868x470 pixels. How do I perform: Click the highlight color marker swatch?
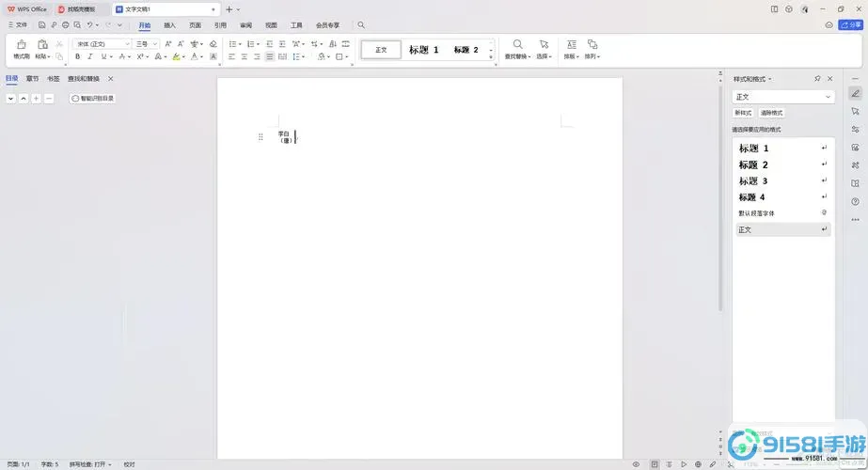click(176, 56)
